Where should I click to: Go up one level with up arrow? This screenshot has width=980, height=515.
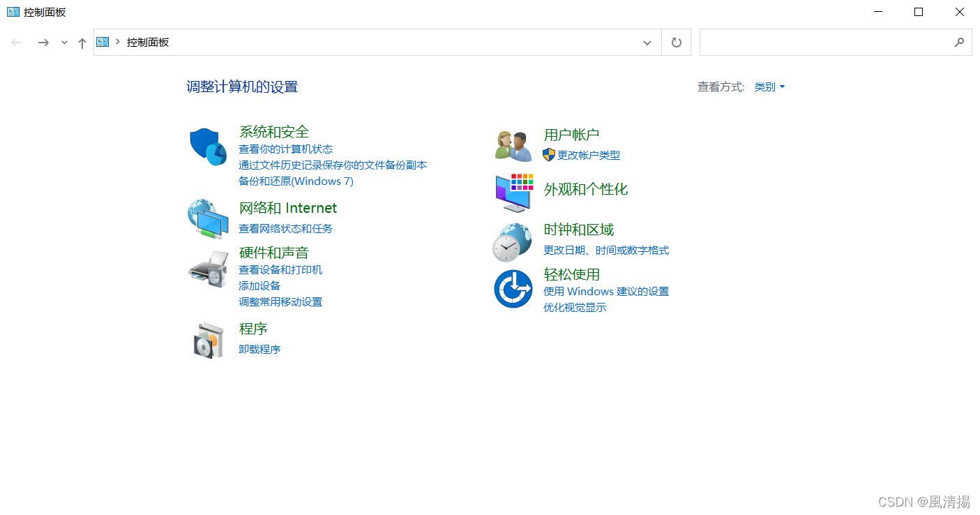tap(82, 43)
